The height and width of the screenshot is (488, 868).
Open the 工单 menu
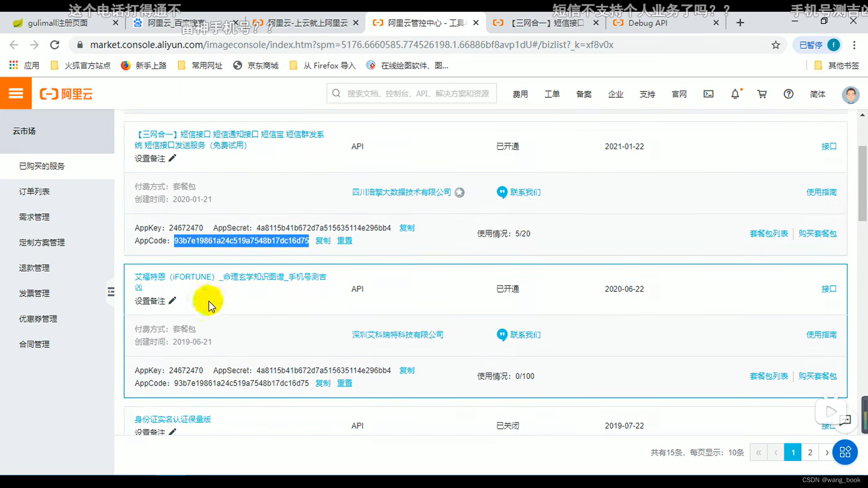552,94
